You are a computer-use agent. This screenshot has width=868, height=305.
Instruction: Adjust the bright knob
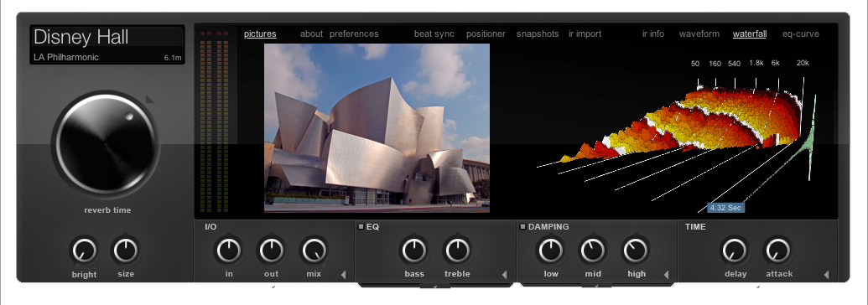pos(84,251)
